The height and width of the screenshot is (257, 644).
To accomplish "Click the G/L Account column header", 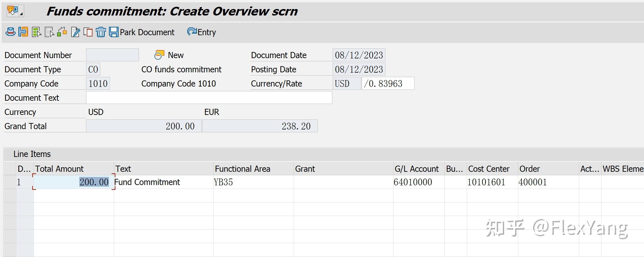I will pos(416,169).
